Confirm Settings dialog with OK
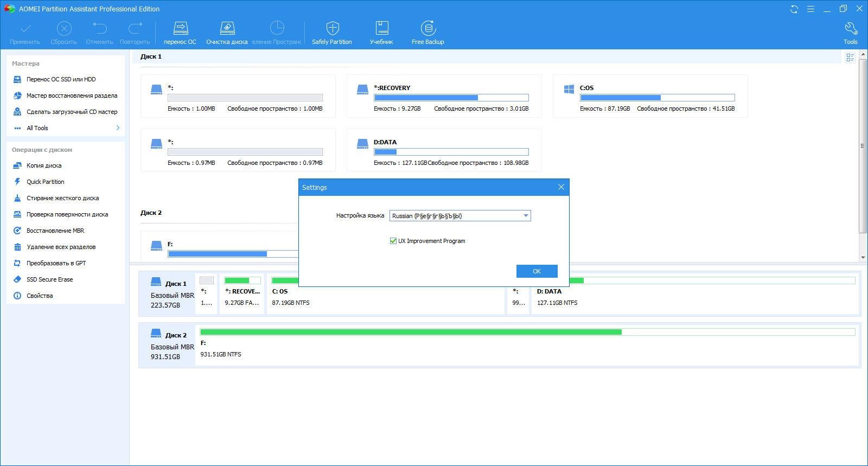This screenshot has width=868, height=466. coord(537,271)
